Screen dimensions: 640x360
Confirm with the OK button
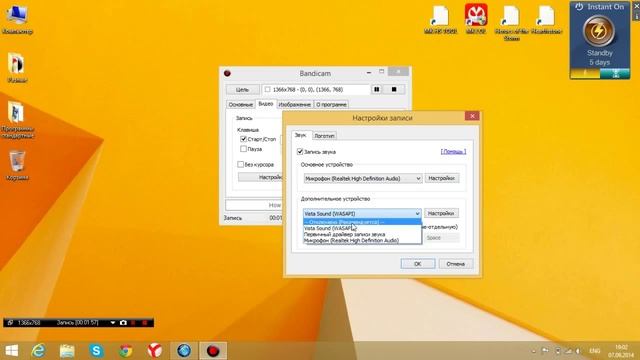coord(418,264)
